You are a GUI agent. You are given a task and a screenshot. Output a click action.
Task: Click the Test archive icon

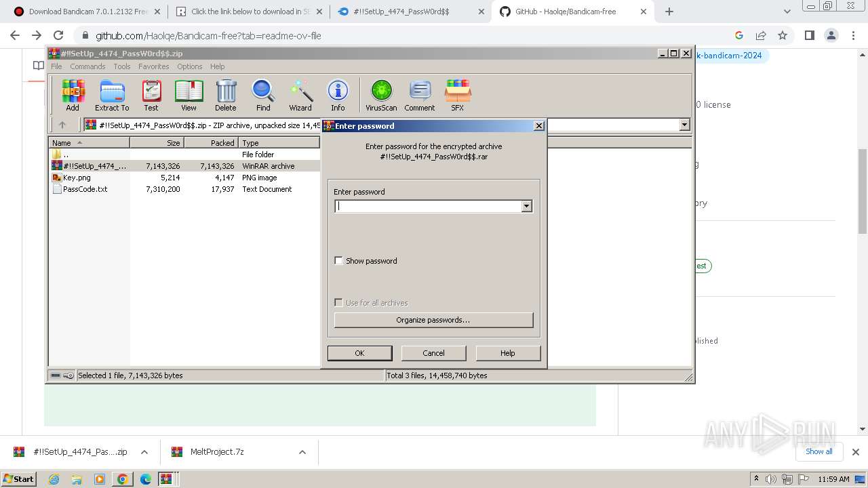pyautogui.click(x=151, y=95)
